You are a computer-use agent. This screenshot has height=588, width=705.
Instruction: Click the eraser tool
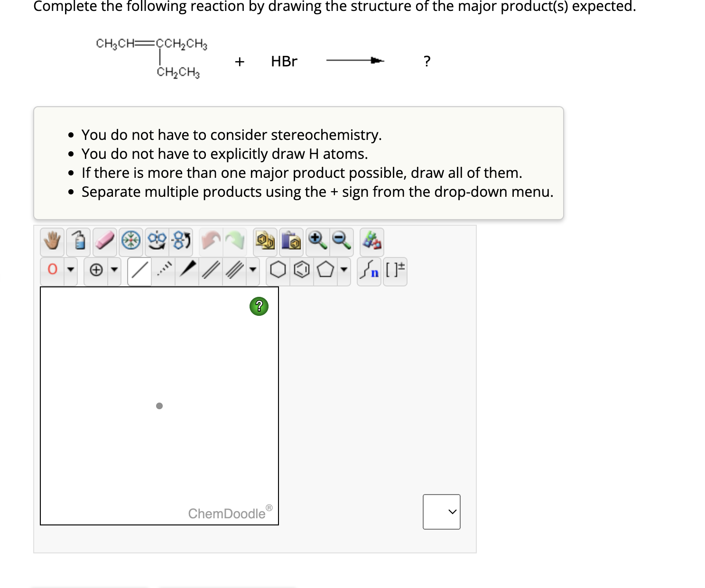(x=104, y=242)
